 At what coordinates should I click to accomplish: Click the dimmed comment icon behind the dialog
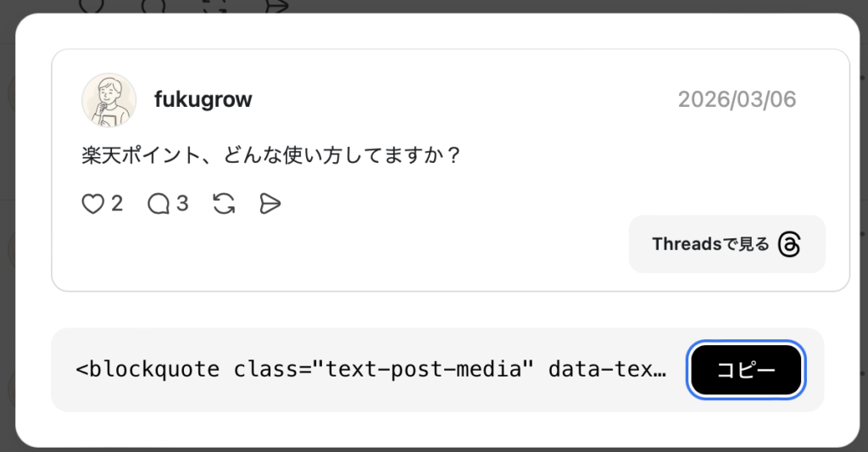(153, 5)
